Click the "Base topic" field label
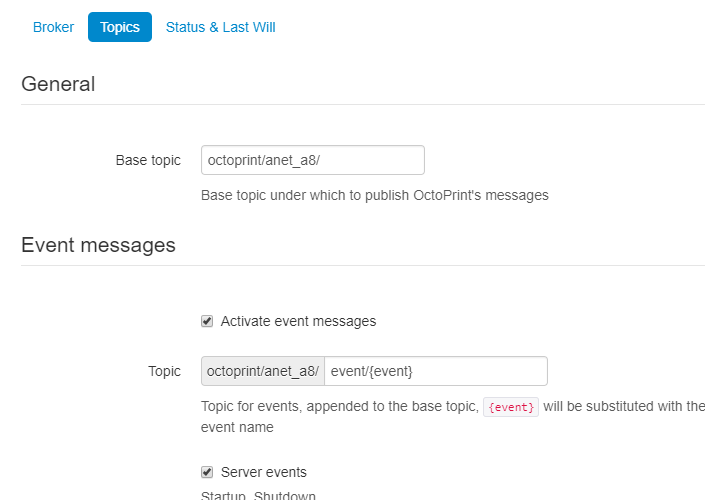The width and height of the screenshot is (705, 500). pyautogui.click(x=148, y=160)
